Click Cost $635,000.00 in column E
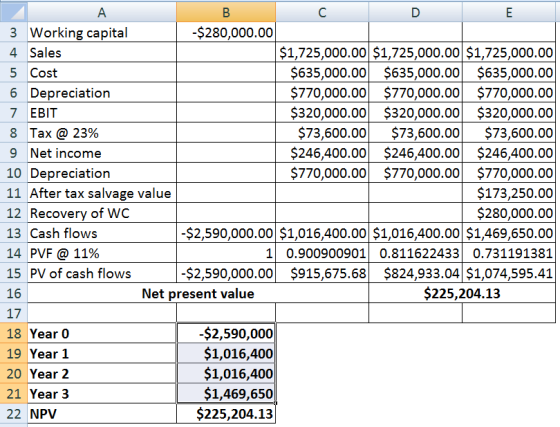This screenshot has width=560, height=427. (509, 72)
